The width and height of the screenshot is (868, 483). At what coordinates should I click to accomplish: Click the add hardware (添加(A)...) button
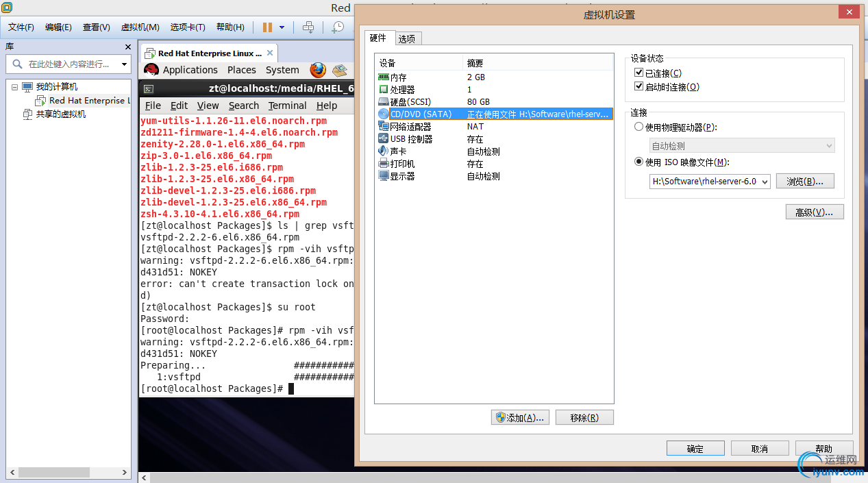click(520, 418)
